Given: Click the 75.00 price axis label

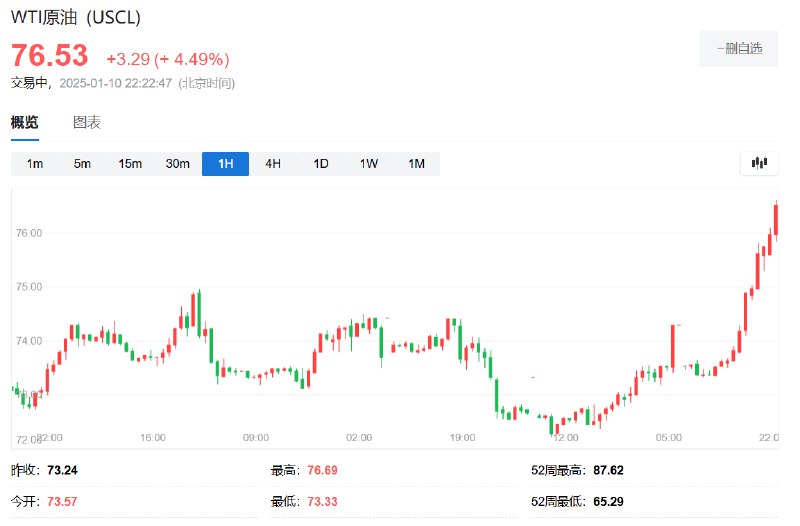Looking at the screenshot, I should pos(29,287).
